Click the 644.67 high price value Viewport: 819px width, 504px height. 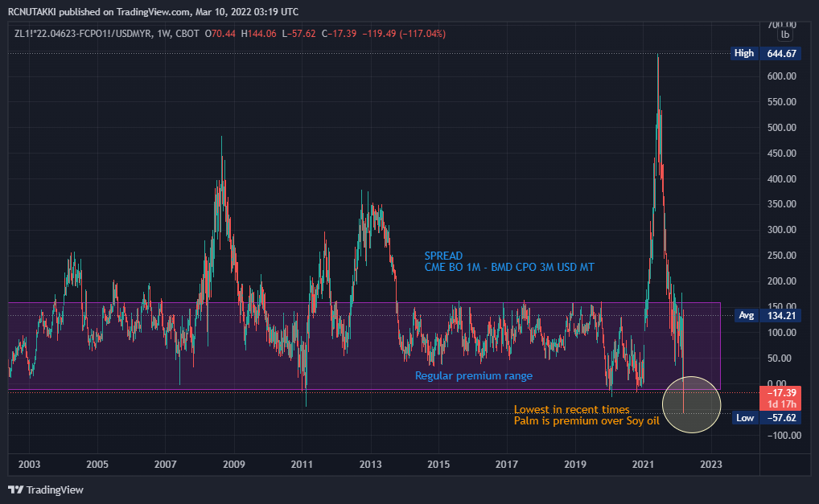click(x=781, y=53)
